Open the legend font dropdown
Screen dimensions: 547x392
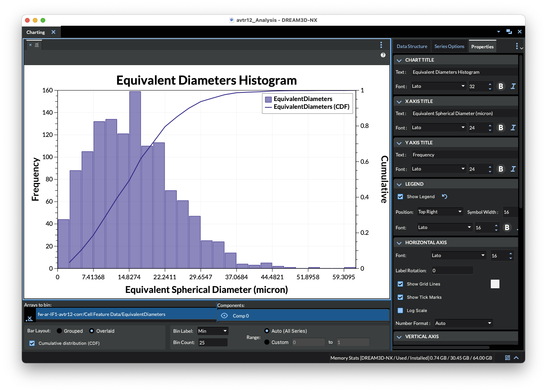click(x=444, y=227)
